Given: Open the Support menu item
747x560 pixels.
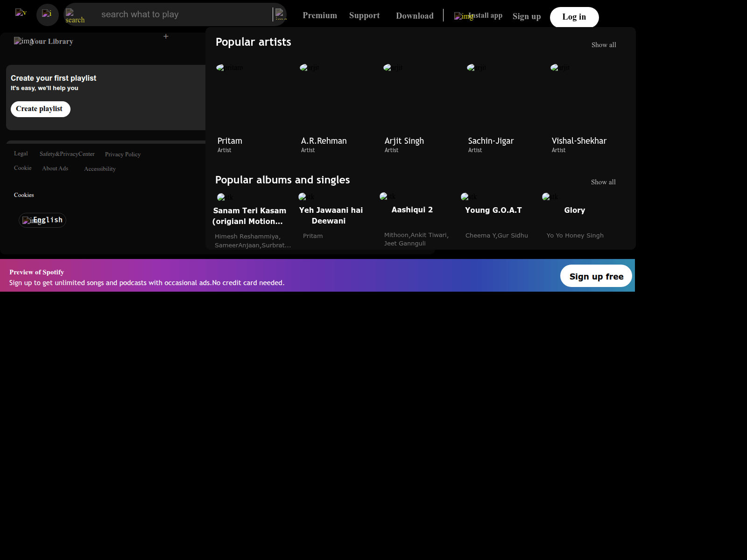Looking at the screenshot, I should click(x=364, y=15).
